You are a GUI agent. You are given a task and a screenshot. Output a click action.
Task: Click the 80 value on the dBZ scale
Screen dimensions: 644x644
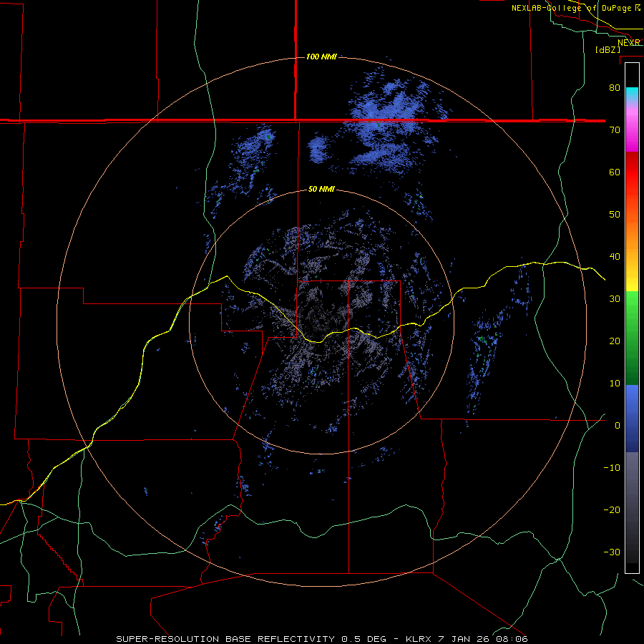[615, 88]
